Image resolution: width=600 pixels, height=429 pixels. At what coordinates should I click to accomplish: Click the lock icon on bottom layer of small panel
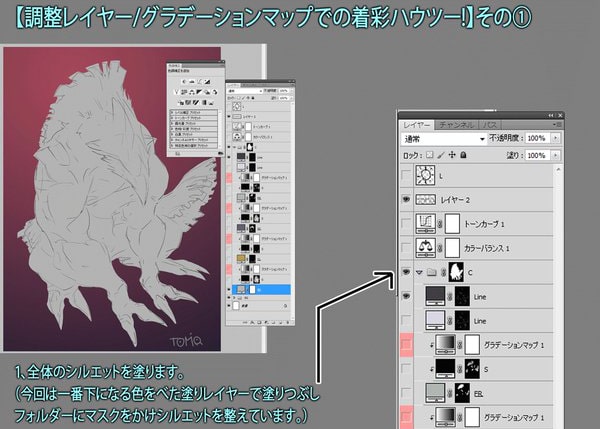(x=284, y=306)
